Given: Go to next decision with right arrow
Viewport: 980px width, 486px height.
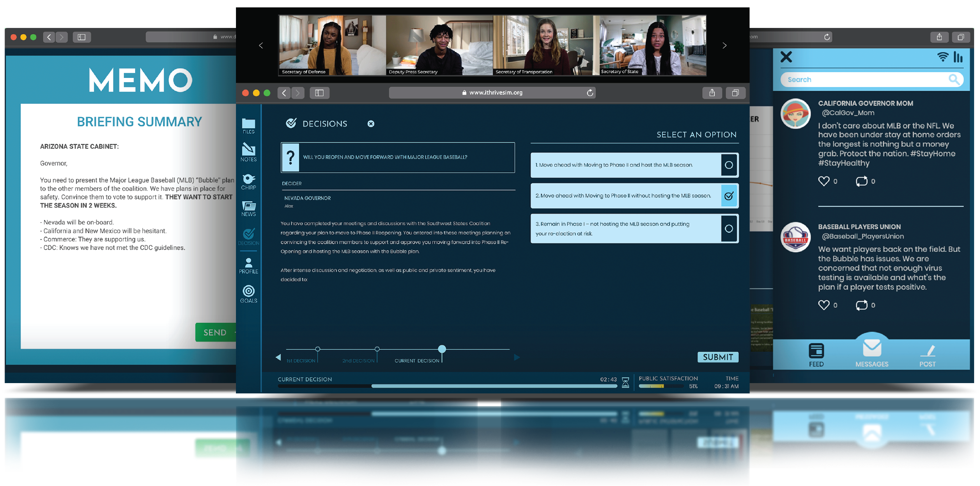Looking at the screenshot, I should click(517, 358).
